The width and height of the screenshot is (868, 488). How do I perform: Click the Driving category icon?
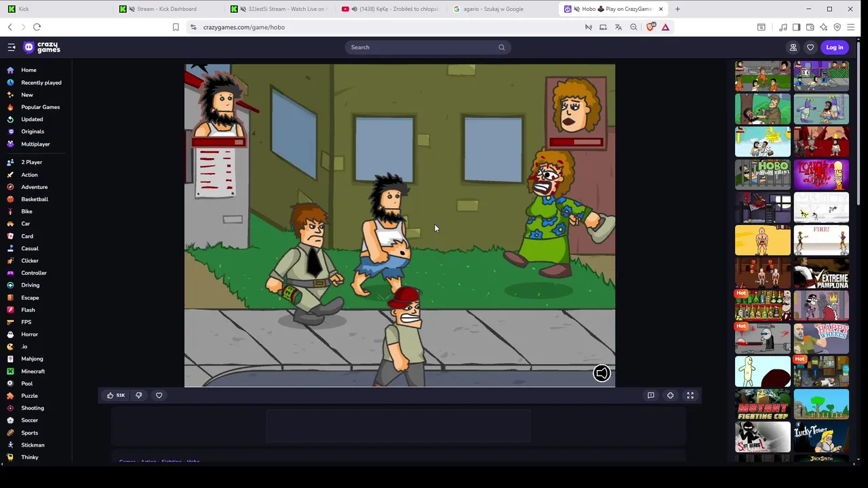tap(10, 285)
